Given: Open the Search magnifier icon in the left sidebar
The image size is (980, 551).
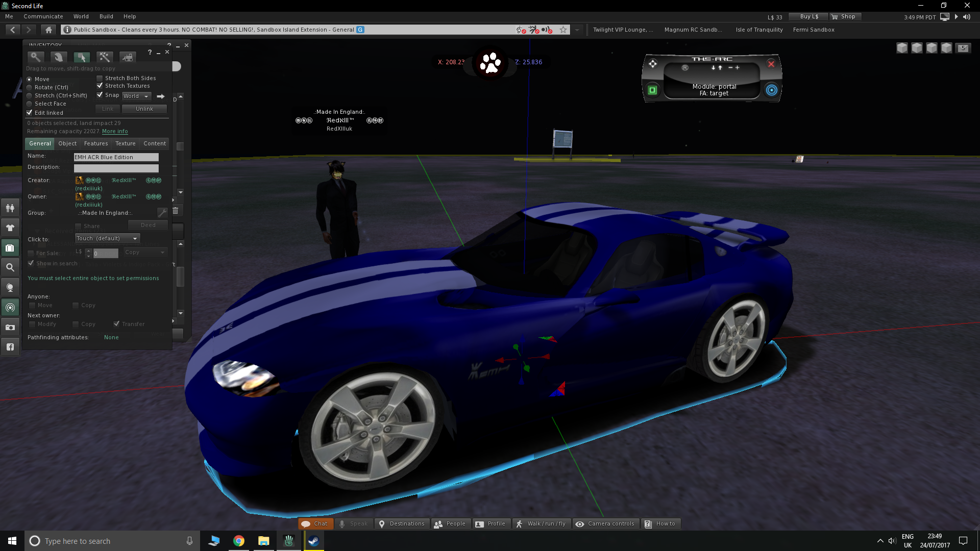Looking at the screenshot, I should coord(10,267).
